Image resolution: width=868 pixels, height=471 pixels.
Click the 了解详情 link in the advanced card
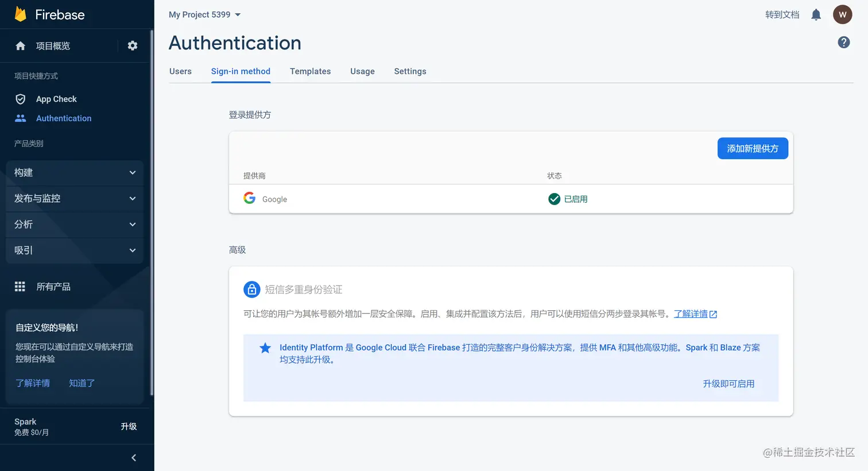pyautogui.click(x=691, y=314)
